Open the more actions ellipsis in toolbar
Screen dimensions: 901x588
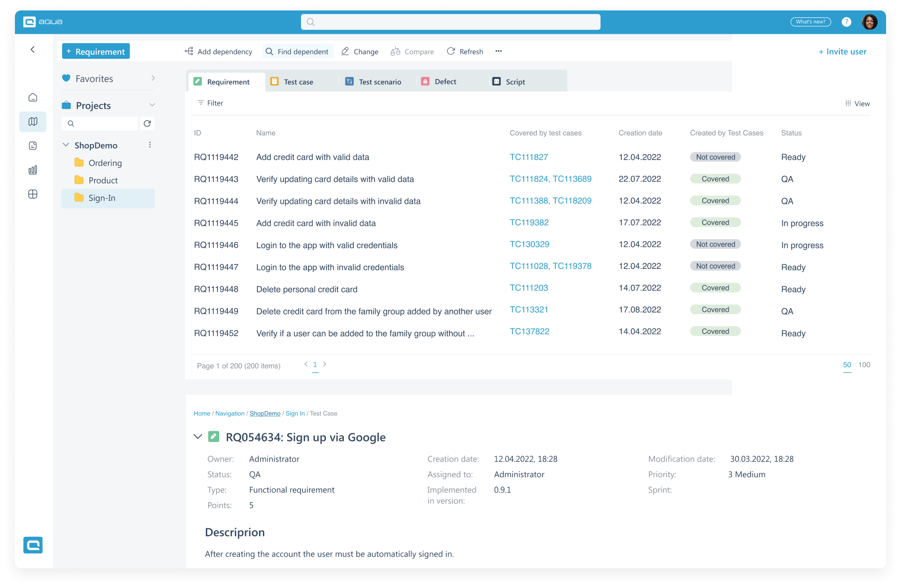point(498,51)
